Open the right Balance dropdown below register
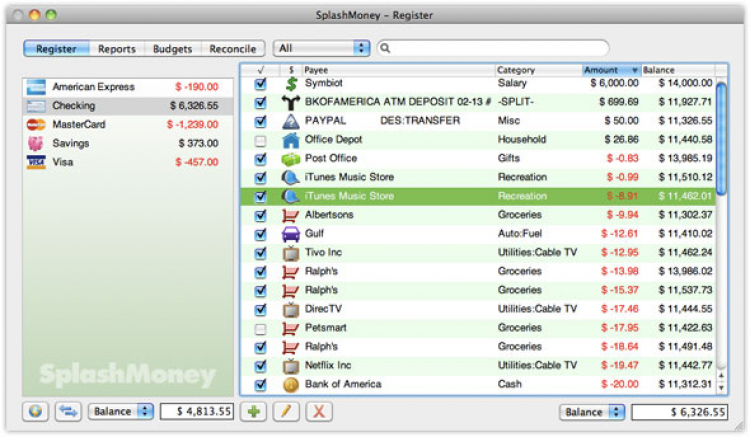Screen dimensions: 750x437 click(592, 412)
